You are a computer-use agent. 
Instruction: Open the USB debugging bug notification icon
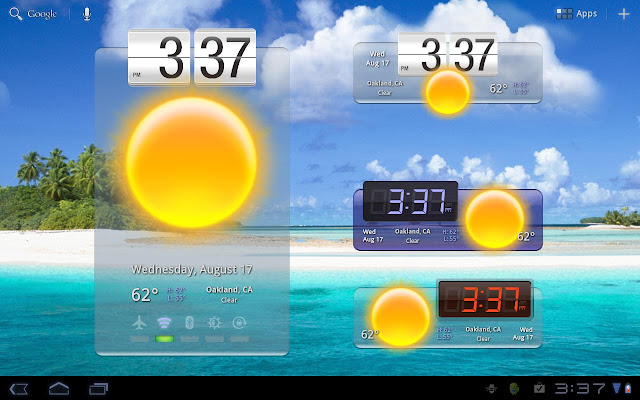[x=491, y=389]
